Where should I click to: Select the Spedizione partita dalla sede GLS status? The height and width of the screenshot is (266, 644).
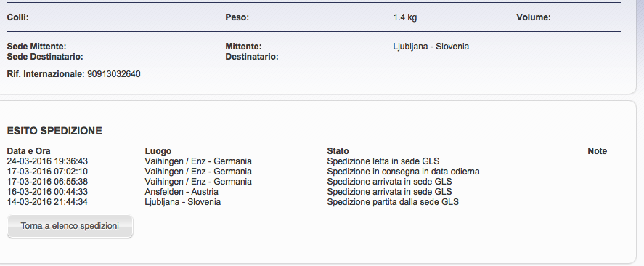click(393, 202)
